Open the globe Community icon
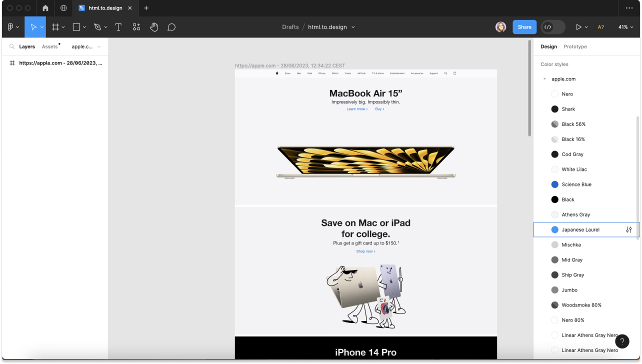Viewport: 642px width, 364px height. tap(63, 8)
